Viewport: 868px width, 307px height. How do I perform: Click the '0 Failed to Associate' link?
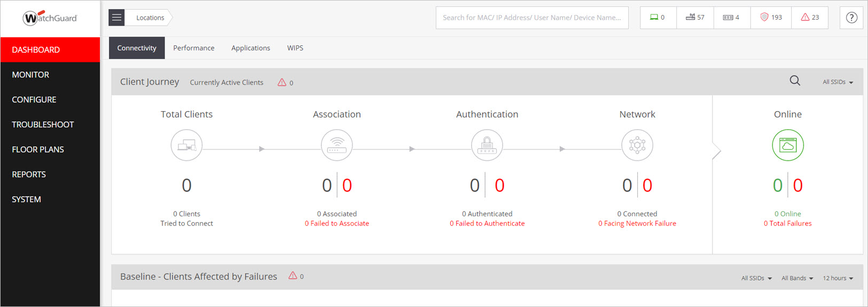point(337,224)
